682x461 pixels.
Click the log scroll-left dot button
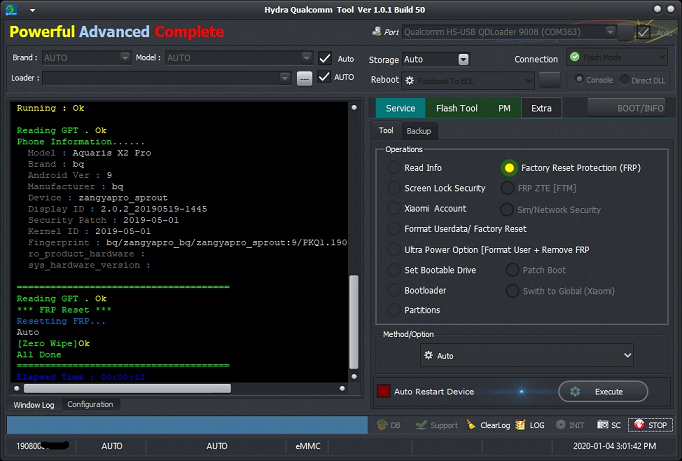pyautogui.click(x=17, y=388)
